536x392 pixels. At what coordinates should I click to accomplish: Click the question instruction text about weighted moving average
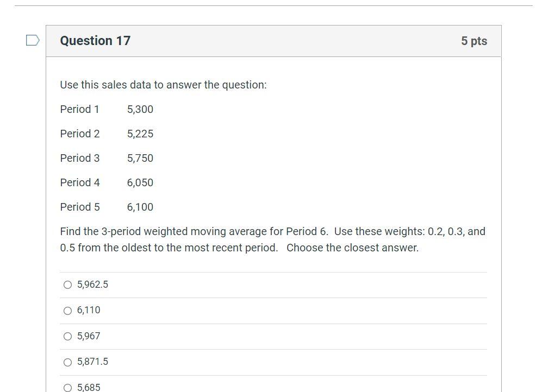[272, 239]
